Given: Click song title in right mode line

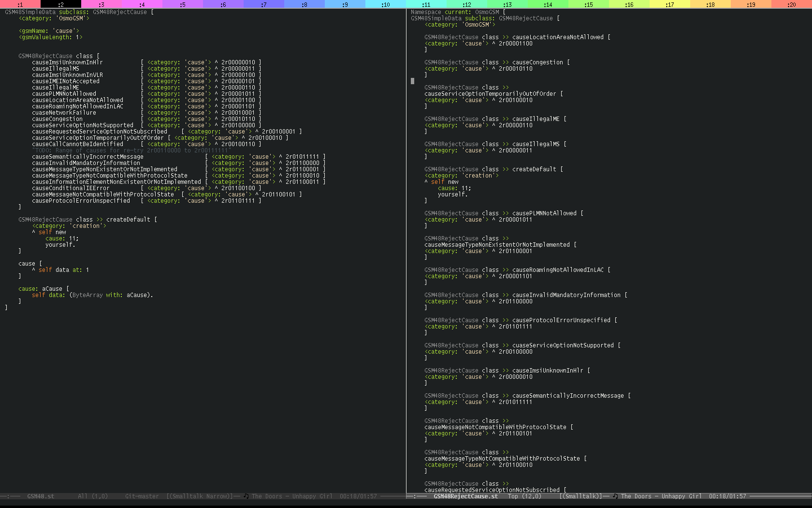Looking at the screenshot, I should pos(661,496).
